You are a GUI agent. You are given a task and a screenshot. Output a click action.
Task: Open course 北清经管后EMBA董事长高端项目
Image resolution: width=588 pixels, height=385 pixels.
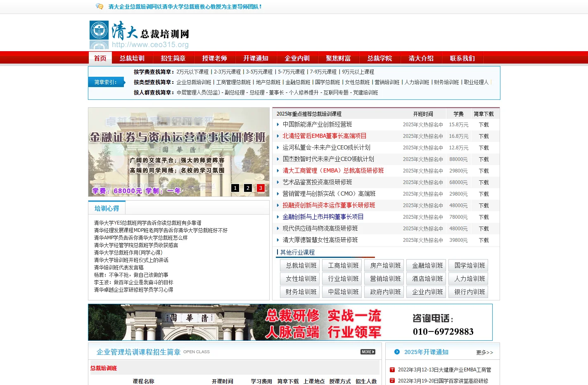(x=325, y=136)
